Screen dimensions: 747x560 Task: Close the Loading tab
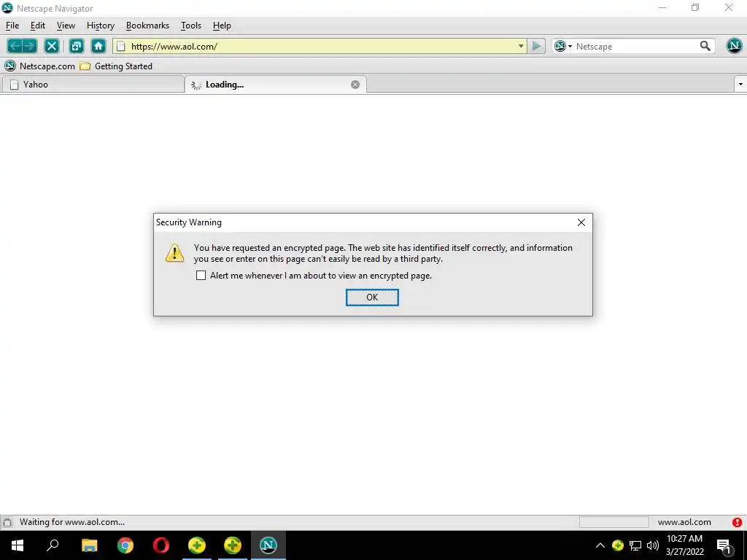pyautogui.click(x=355, y=85)
